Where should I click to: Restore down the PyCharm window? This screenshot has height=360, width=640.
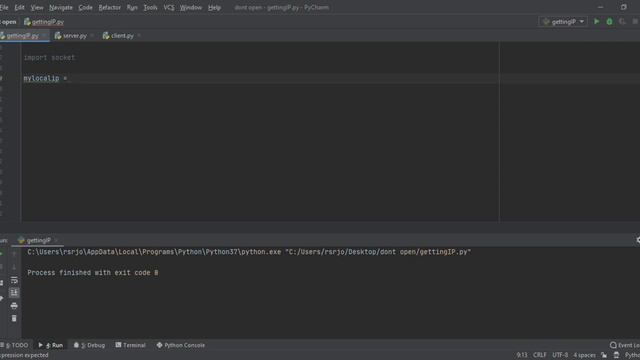[624, 7]
